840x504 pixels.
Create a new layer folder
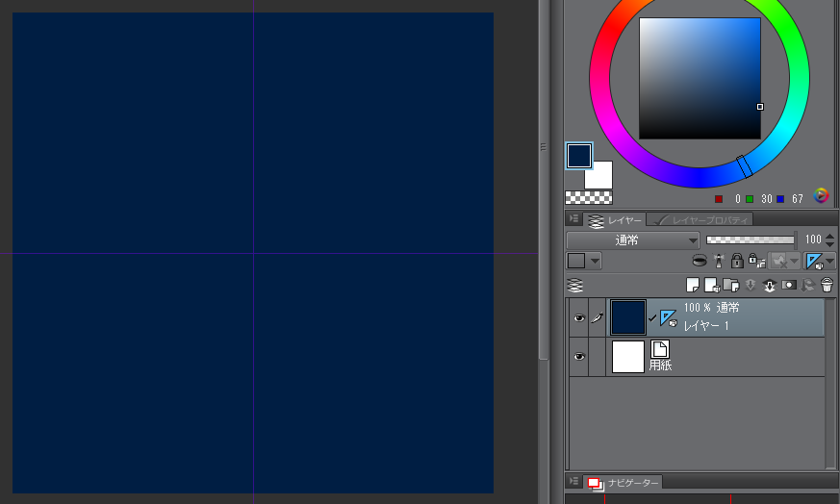coord(731,285)
